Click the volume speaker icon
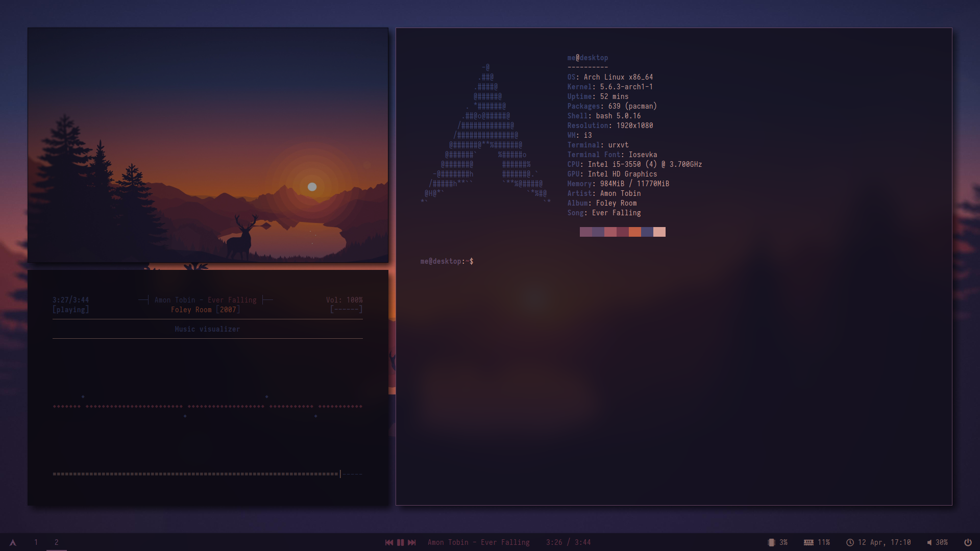This screenshot has width=980, height=551. [929, 542]
